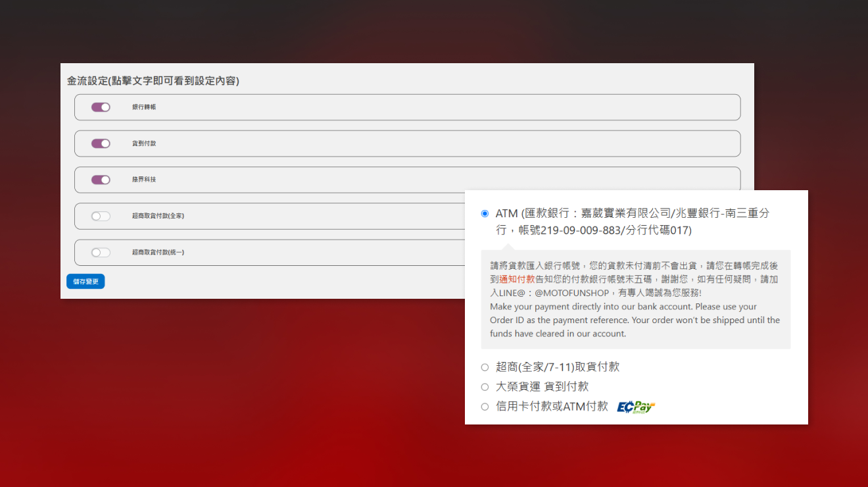Toggle off the 貨到付款 switch

pos(101,143)
